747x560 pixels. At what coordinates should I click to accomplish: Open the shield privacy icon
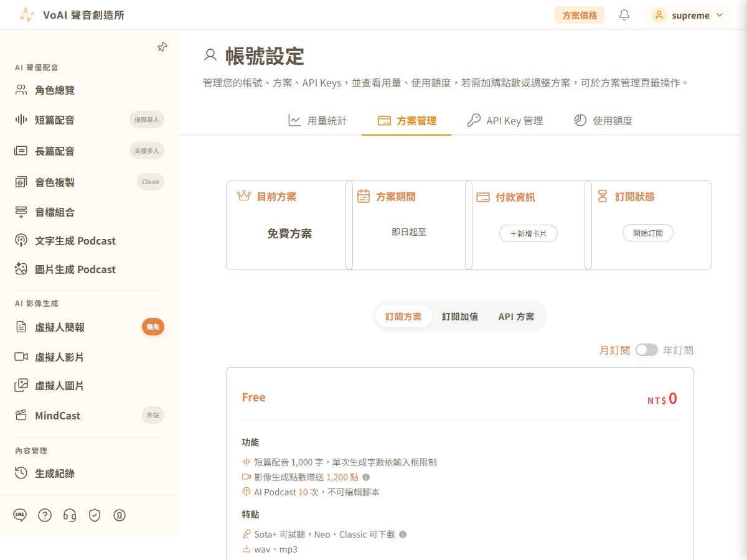tap(95, 515)
